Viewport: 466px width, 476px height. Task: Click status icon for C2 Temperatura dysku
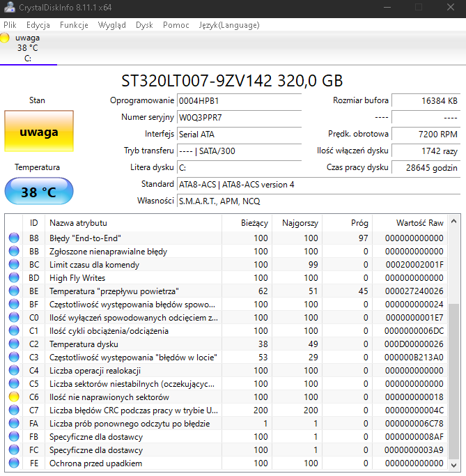14,344
